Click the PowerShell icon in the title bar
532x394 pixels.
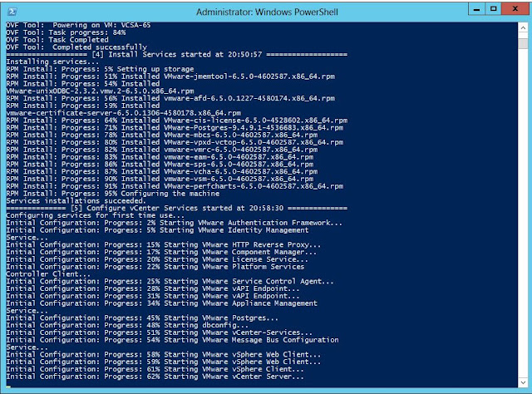tap(12, 12)
